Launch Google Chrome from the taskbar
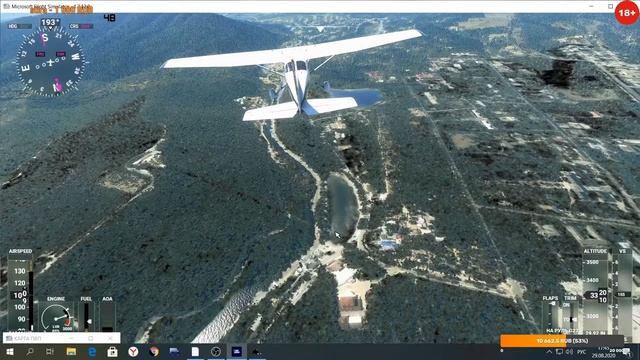The image size is (640, 360). coord(154,352)
